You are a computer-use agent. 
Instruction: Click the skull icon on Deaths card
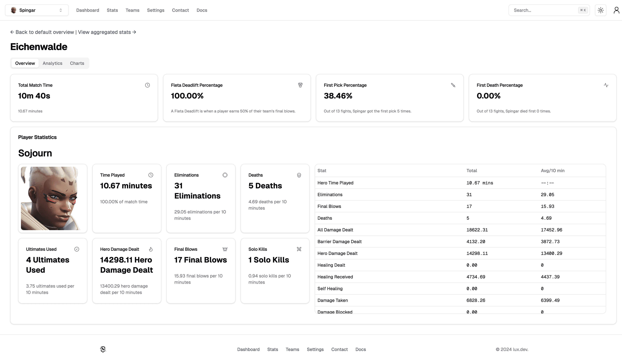click(x=299, y=175)
